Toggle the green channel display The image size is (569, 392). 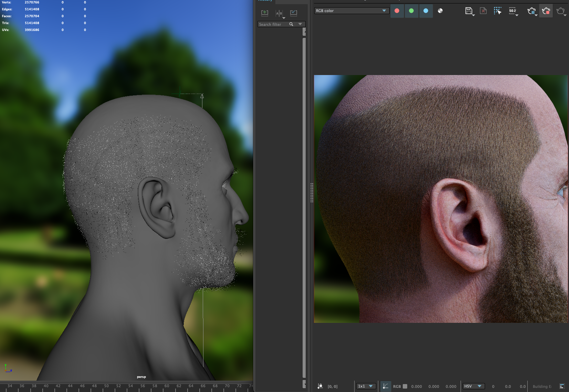[x=411, y=11]
